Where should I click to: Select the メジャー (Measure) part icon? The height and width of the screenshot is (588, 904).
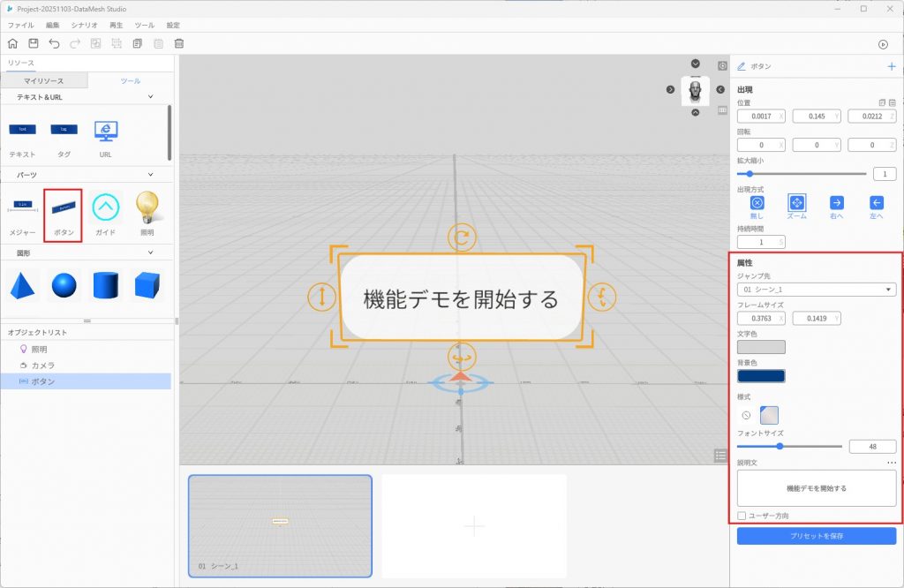22,208
